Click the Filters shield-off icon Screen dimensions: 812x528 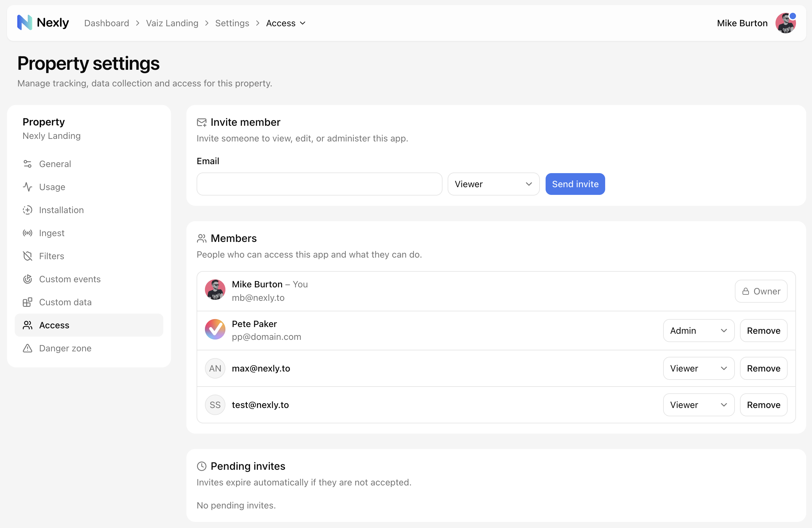click(x=28, y=256)
